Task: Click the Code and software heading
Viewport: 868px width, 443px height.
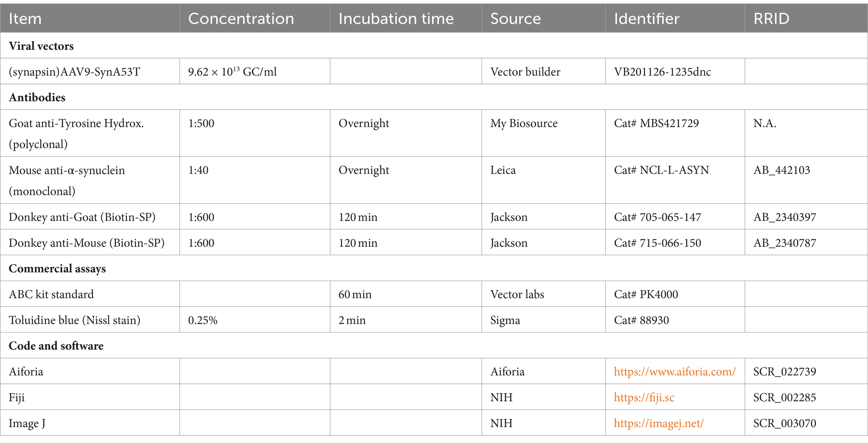Action: coord(56,346)
